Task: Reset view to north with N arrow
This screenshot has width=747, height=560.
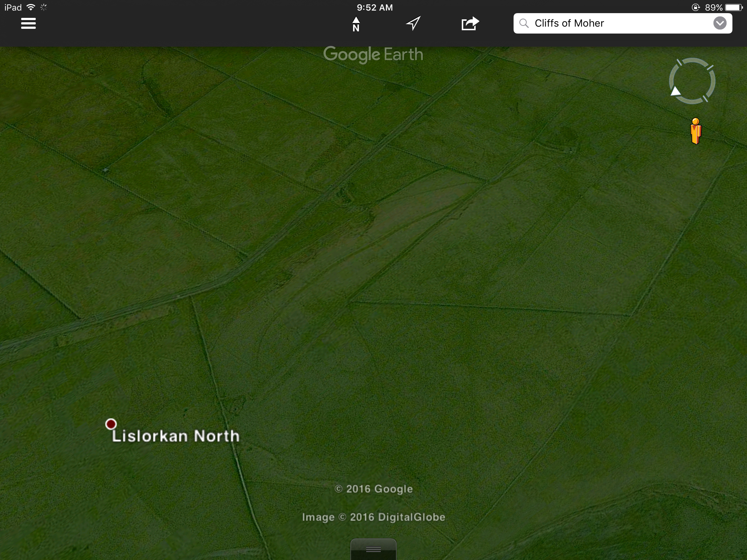Action: click(x=356, y=24)
